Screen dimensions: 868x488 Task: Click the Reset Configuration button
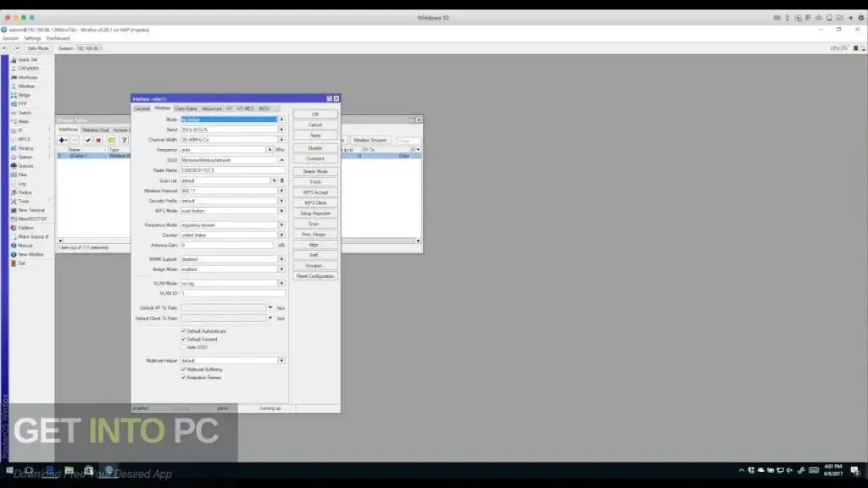(315, 276)
